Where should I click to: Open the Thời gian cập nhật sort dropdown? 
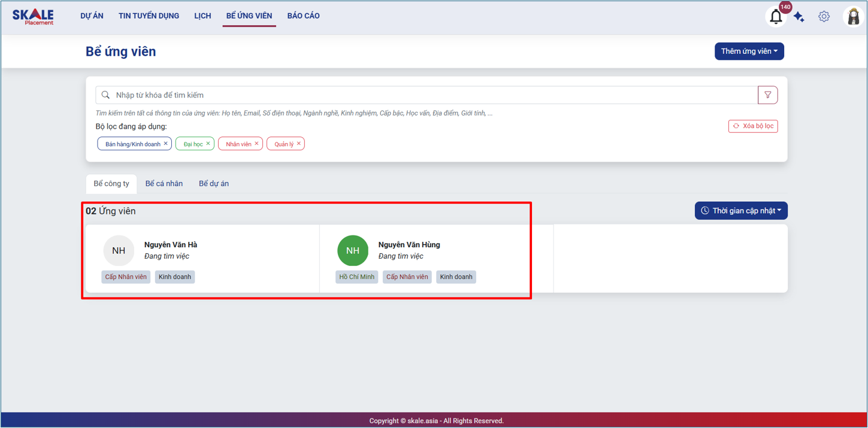tap(741, 211)
